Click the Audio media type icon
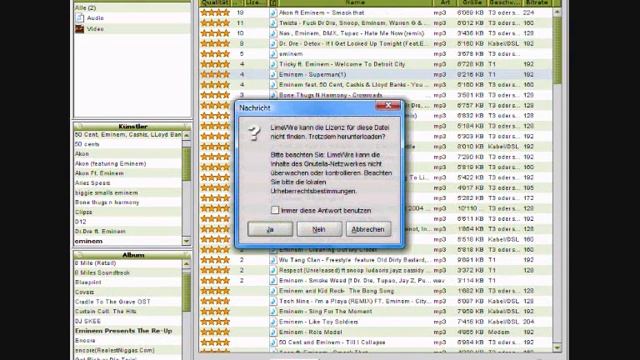This screenshot has width=640, height=360. (80, 18)
